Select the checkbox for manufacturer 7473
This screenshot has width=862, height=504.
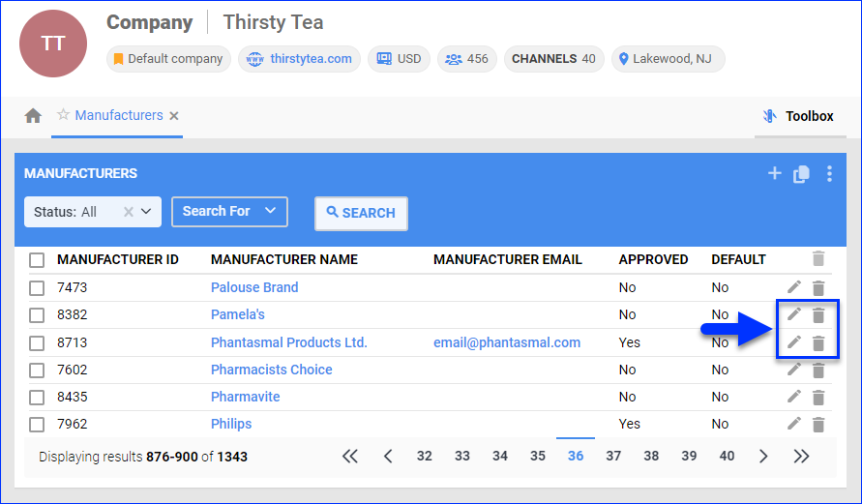tap(37, 287)
